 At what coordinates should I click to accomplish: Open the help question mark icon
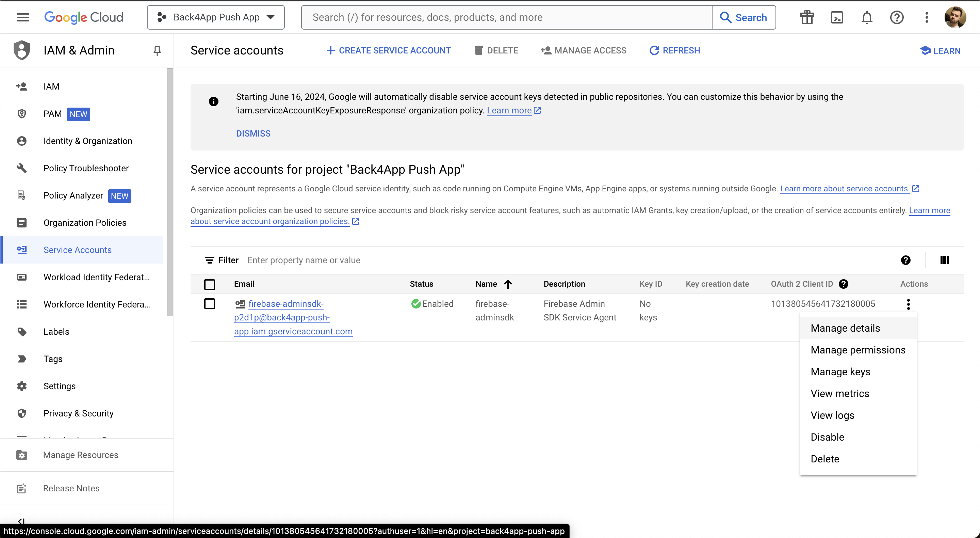[x=897, y=17]
